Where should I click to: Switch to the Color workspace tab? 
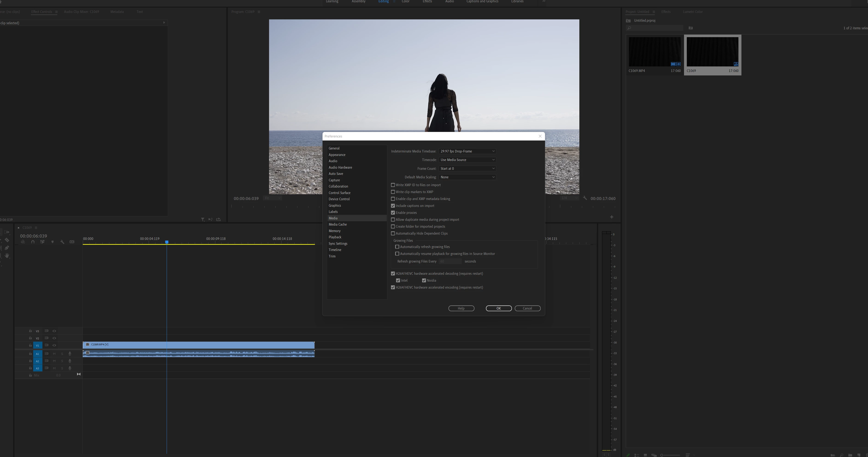click(x=405, y=2)
